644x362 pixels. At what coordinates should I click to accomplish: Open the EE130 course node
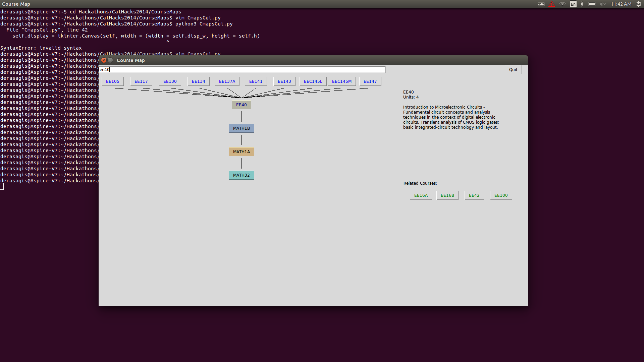point(170,81)
